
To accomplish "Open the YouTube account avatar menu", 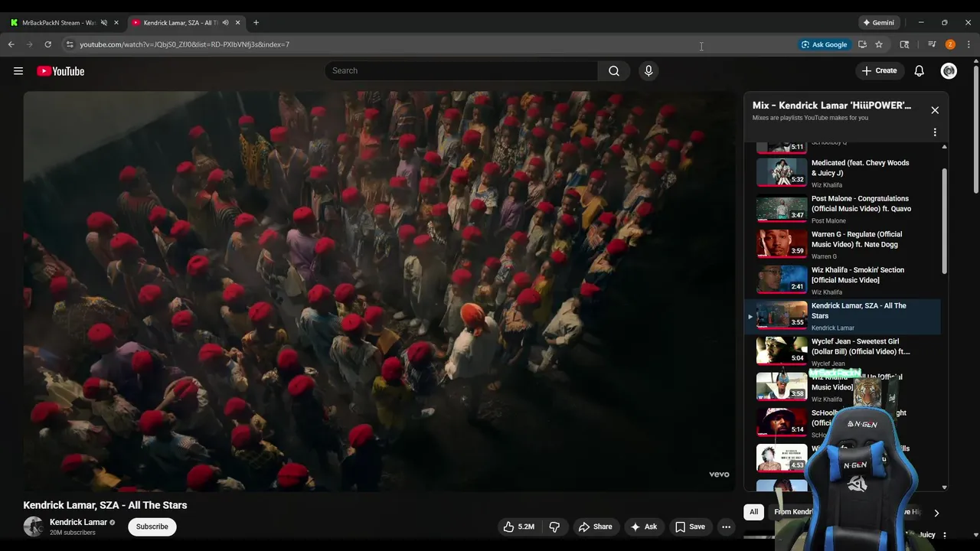I will [949, 71].
